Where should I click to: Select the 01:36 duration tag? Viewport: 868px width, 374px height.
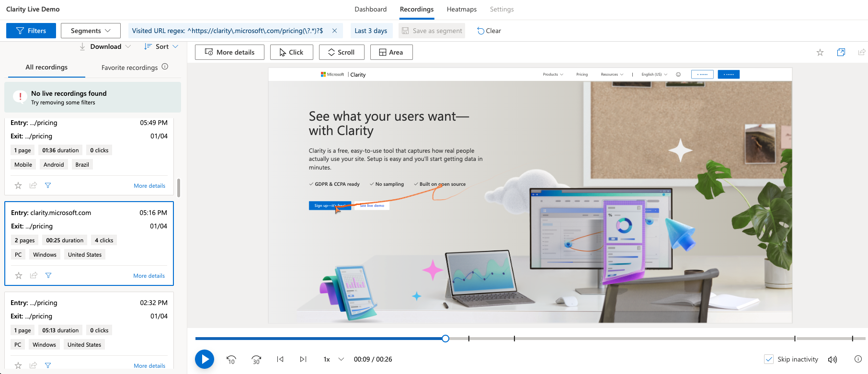[x=60, y=150]
